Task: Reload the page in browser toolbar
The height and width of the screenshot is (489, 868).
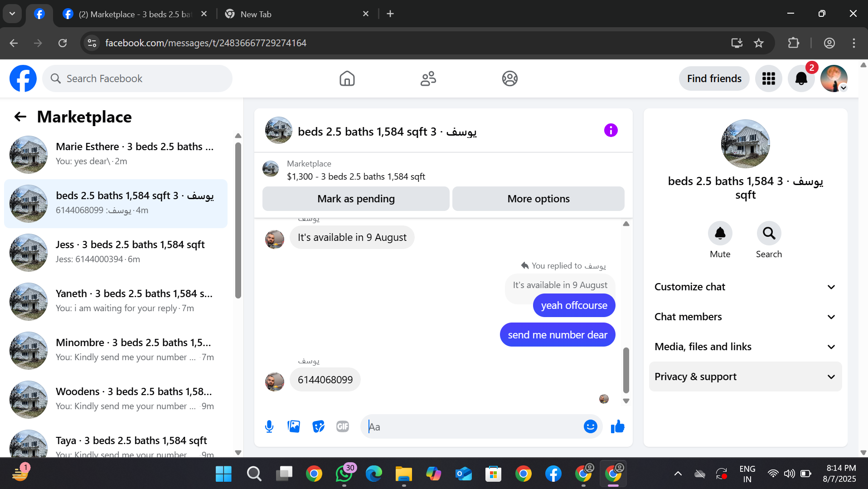Action: (63, 43)
